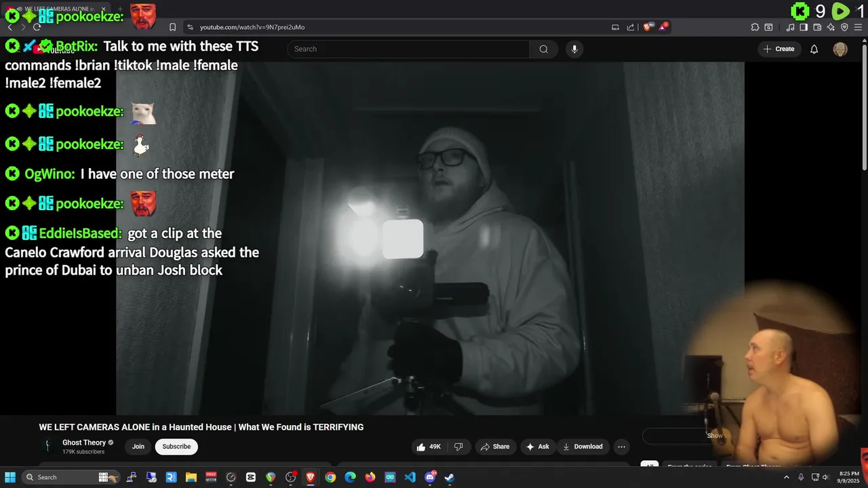Reload the page with the refresh icon
This screenshot has width=868, height=488.
[x=37, y=27]
